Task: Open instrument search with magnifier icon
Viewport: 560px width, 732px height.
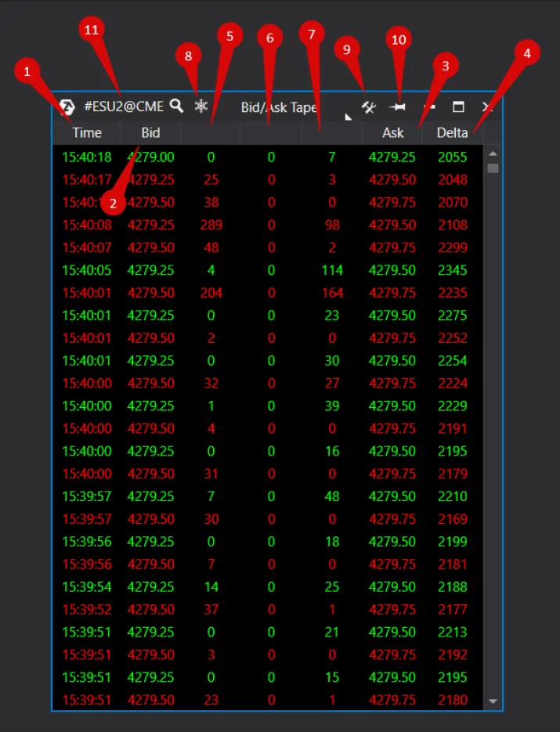Action: pos(178,106)
